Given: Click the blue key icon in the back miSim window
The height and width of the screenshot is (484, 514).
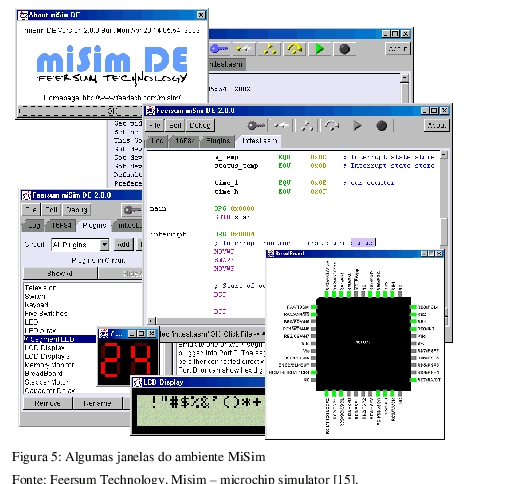Looking at the screenshot, I should click(x=219, y=49).
